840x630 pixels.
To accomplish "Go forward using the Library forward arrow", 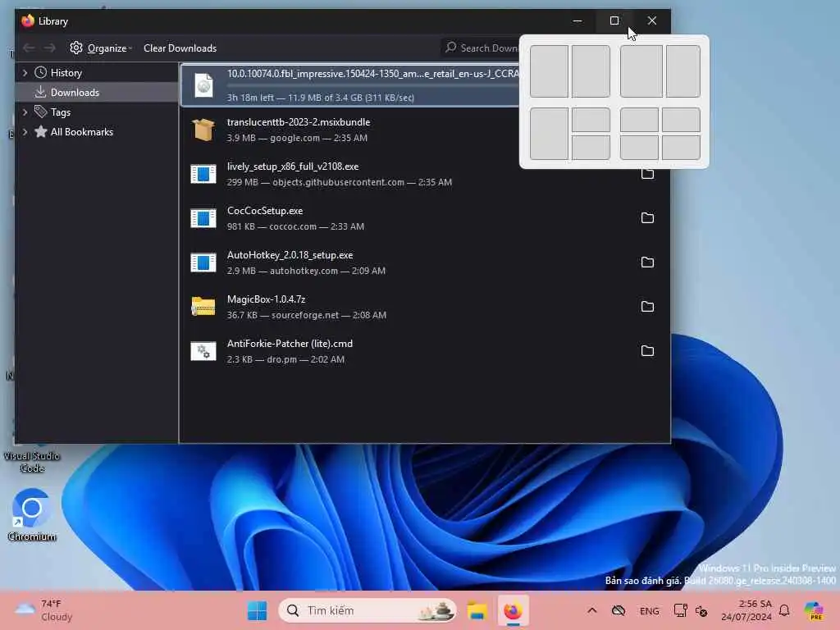I will pos(50,48).
